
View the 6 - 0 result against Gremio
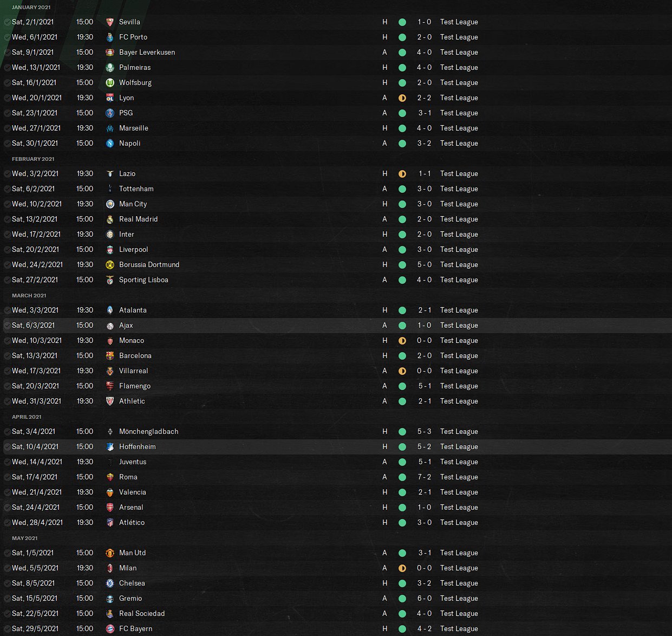(x=425, y=599)
